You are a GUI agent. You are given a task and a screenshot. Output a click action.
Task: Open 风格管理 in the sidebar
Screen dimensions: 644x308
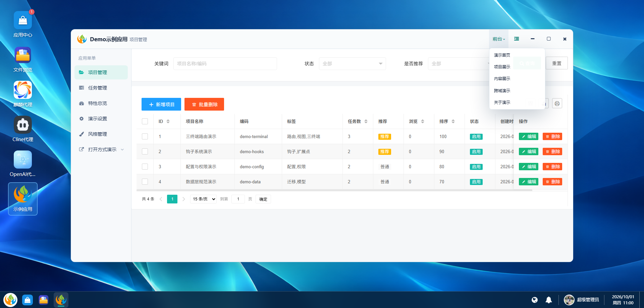tap(101, 134)
